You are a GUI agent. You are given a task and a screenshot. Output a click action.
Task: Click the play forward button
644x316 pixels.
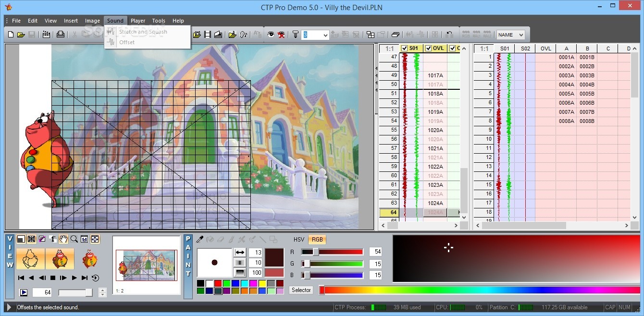pyautogui.click(x=74, y=278)
